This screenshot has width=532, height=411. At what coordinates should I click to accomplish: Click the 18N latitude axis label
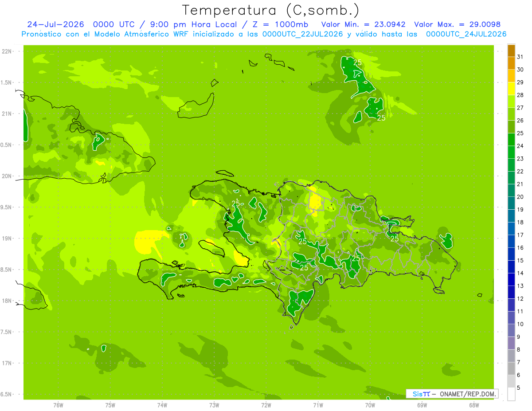click(x=7, y=301)
